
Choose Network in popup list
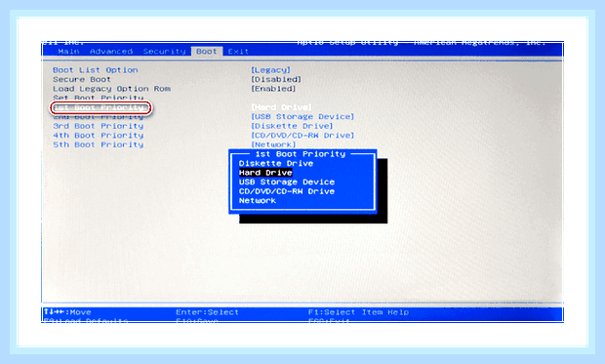point(258,200)
